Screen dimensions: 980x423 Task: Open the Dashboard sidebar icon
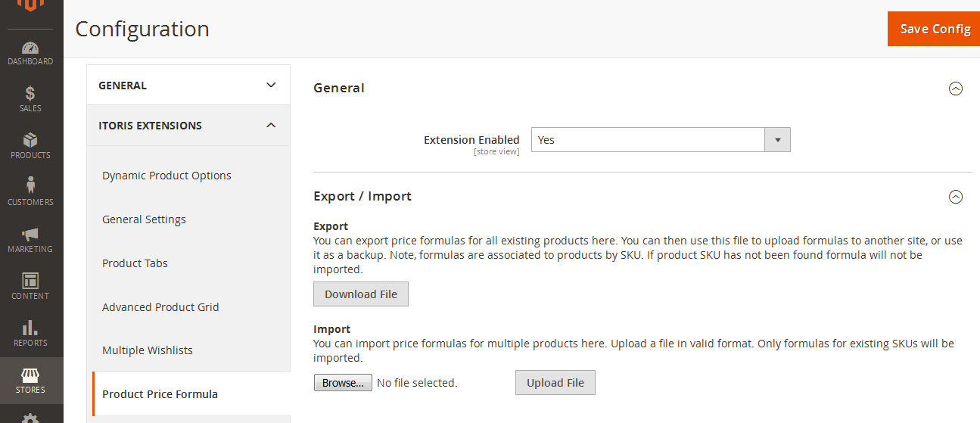[30, 48]
